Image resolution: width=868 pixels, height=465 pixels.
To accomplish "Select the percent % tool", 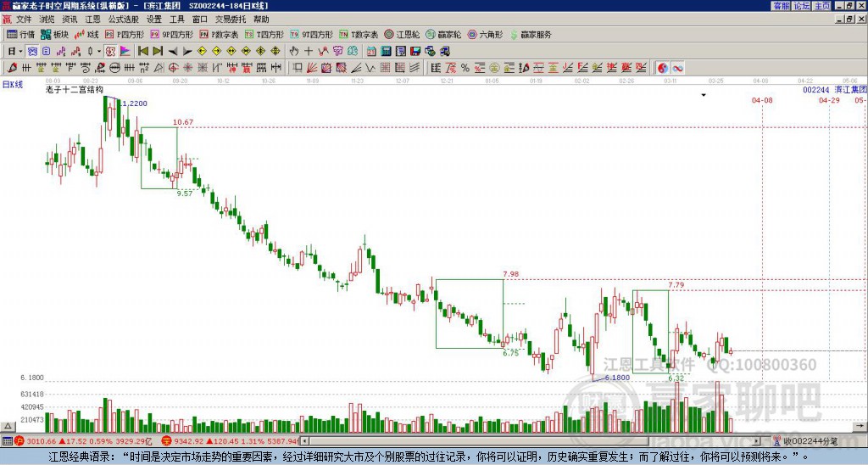I will pos(465,68).
